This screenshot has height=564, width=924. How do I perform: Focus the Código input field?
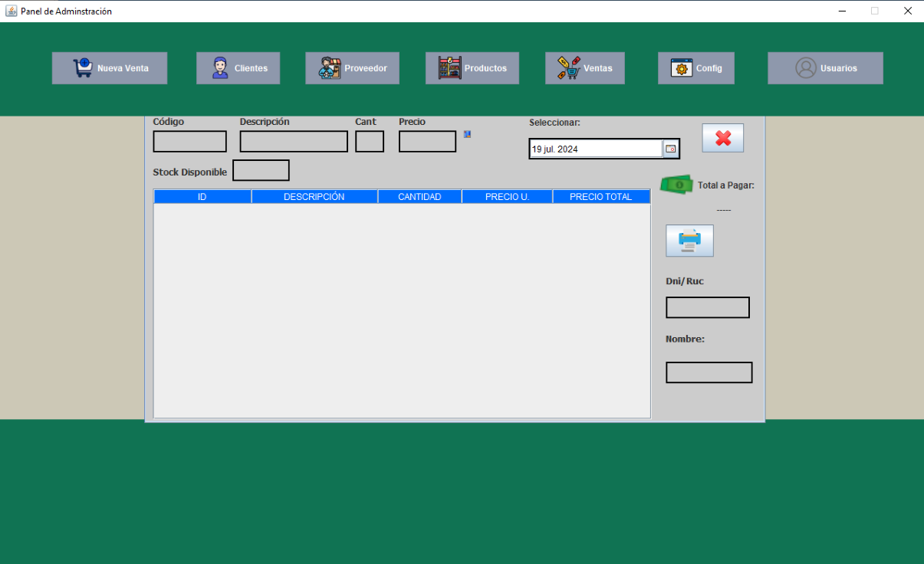[x=189, y=142]
